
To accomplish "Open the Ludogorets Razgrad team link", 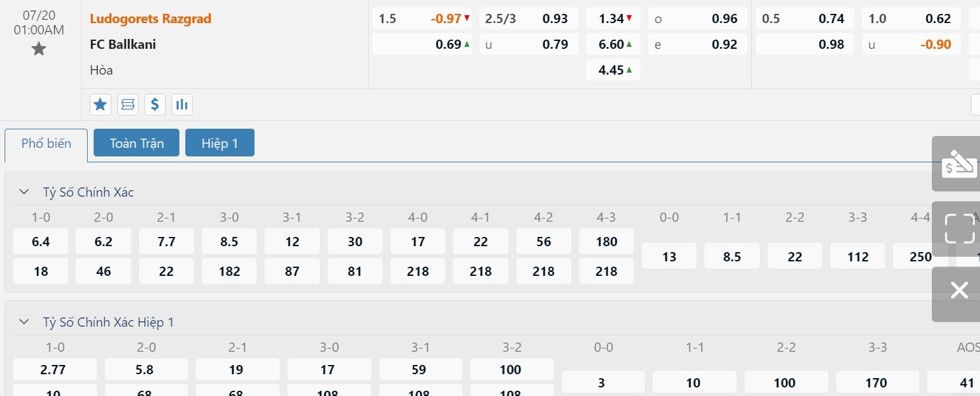I will 150,18.
